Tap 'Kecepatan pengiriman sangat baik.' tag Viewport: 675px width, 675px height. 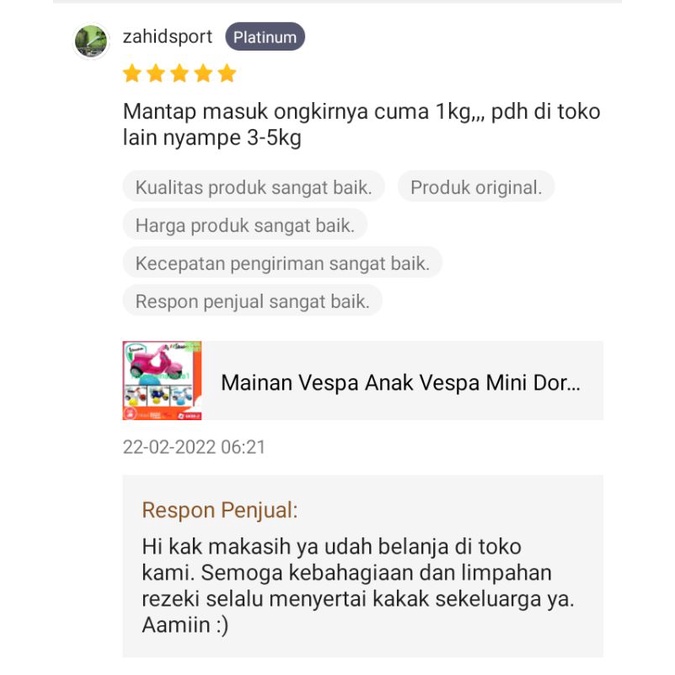point(282,263)
